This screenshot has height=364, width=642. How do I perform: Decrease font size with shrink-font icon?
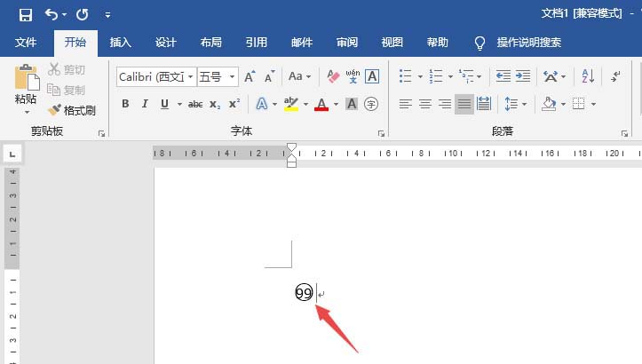[269, 76]
